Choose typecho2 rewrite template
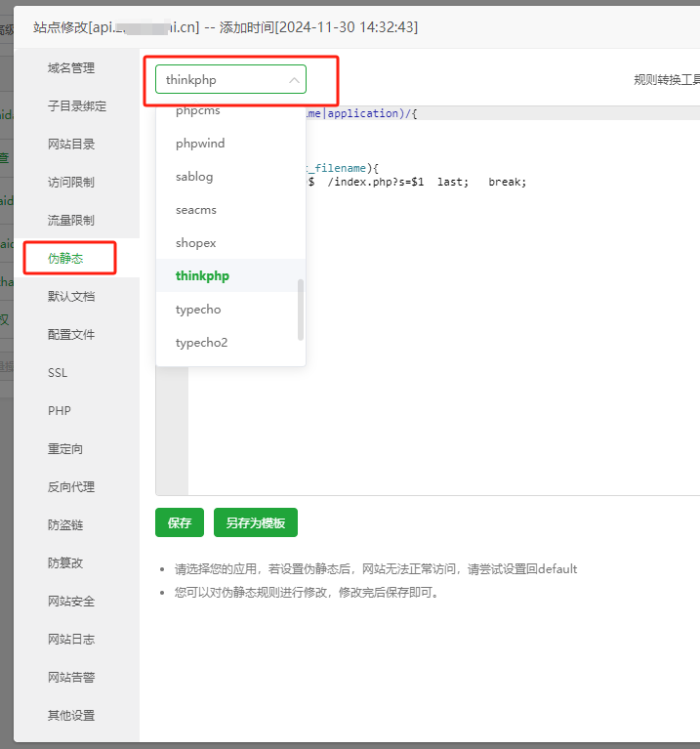 coord(201,343)
